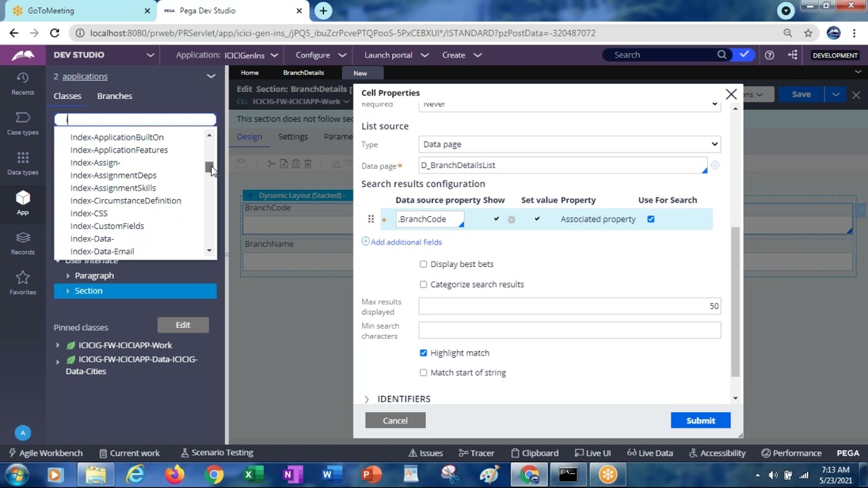This screenshot has height=488, width=868.
Task: Bookmark this page with the star icon
Action: click(x=808, y=33)
